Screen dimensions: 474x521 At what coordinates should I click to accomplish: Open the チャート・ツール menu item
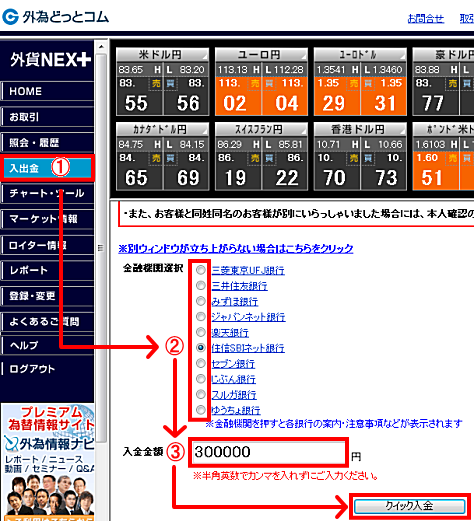coord(47,193)
